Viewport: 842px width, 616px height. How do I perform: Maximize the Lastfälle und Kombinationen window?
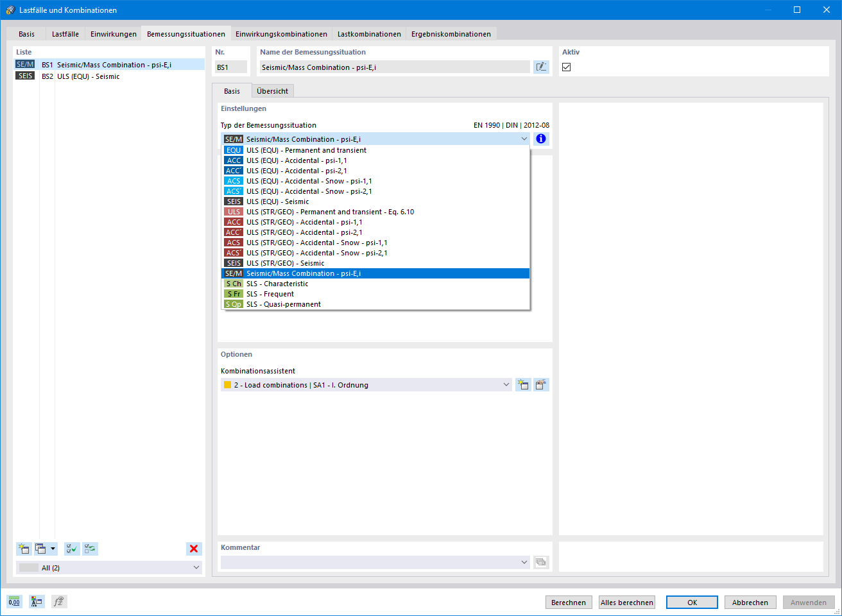(x=797, y=10)
